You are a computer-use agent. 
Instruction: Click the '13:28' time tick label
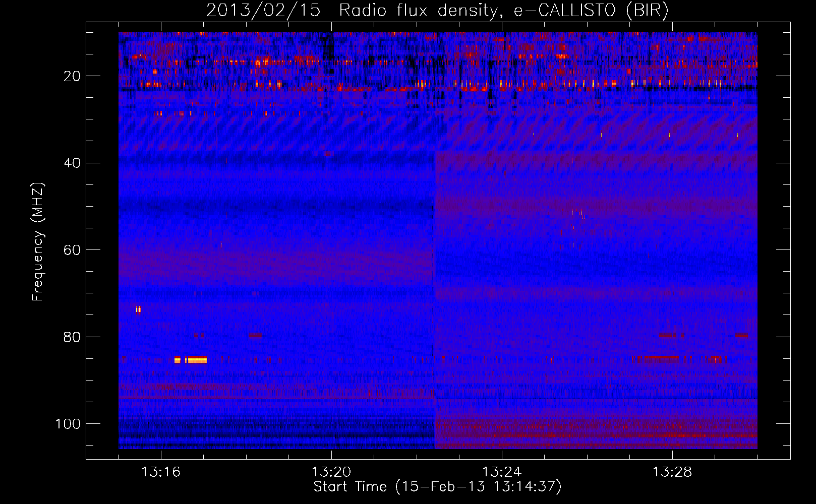(672, 472)
